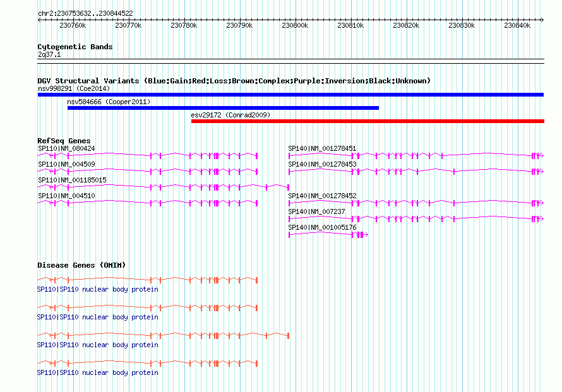Click the 230780k ruler tick label
Screen dimensions: 562x392
184,25
